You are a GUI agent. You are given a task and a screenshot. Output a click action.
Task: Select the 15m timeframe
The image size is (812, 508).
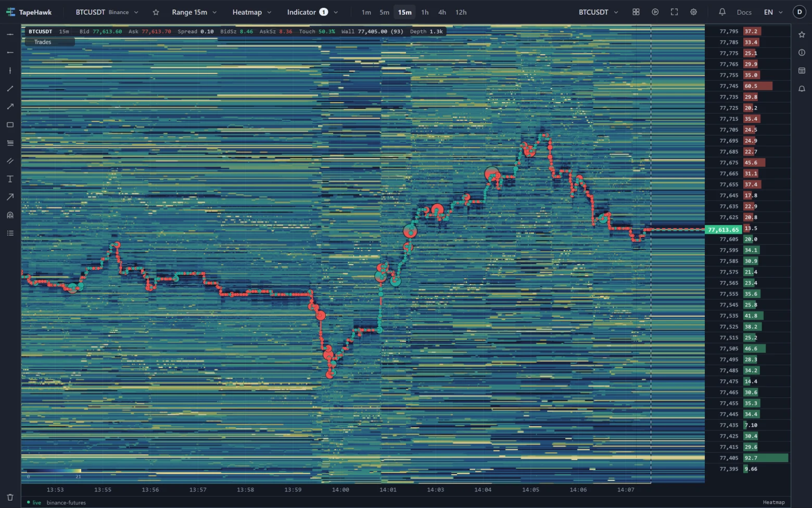click(x=404, y=12)
